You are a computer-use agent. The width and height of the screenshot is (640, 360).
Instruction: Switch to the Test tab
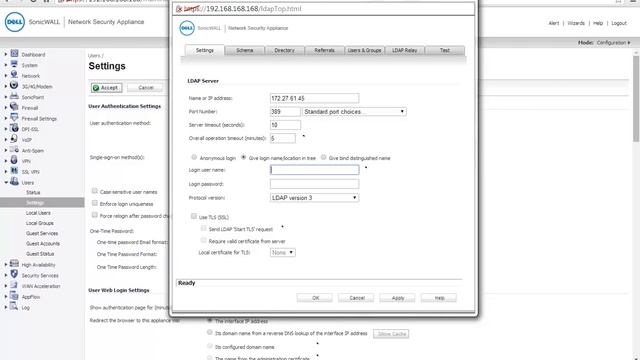click(444, 50)
